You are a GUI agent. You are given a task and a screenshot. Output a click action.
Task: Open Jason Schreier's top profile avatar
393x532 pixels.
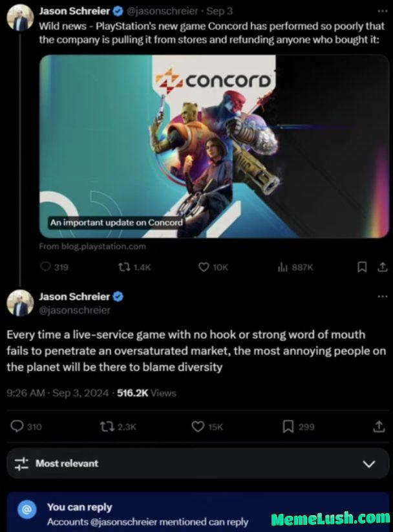click(21, 17)
